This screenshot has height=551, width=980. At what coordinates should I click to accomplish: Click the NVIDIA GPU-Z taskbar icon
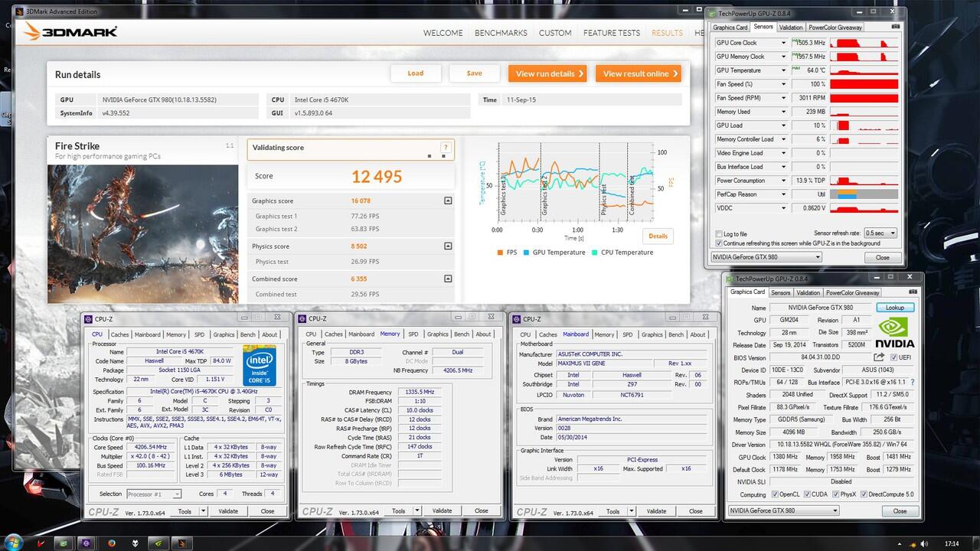coord(158,543)
